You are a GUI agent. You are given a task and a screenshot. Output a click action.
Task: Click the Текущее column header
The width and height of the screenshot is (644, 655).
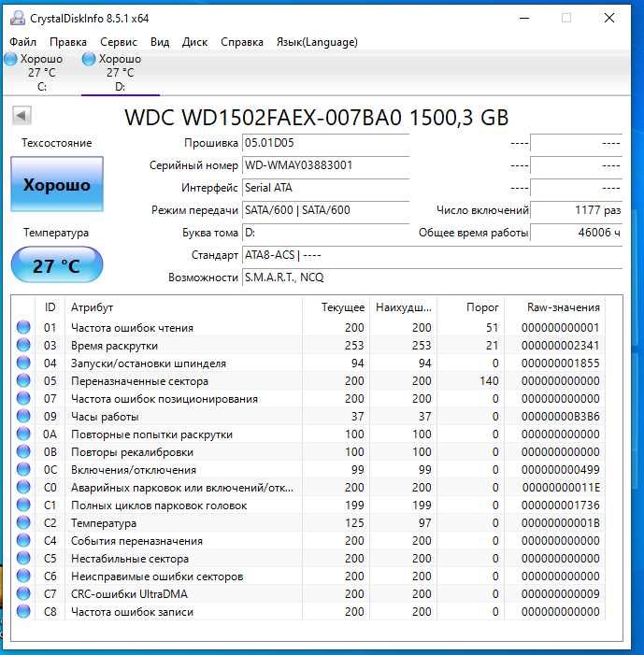click(336, 307)
